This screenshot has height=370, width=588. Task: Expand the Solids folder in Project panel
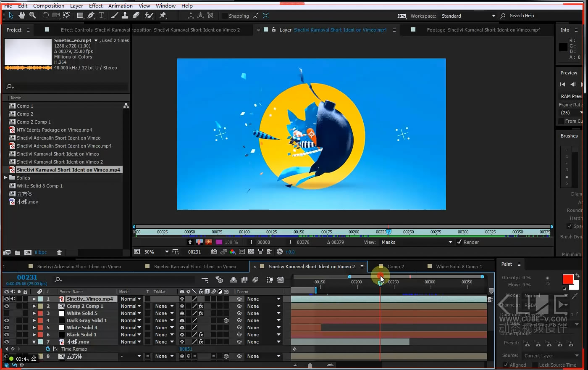point(6,178)
